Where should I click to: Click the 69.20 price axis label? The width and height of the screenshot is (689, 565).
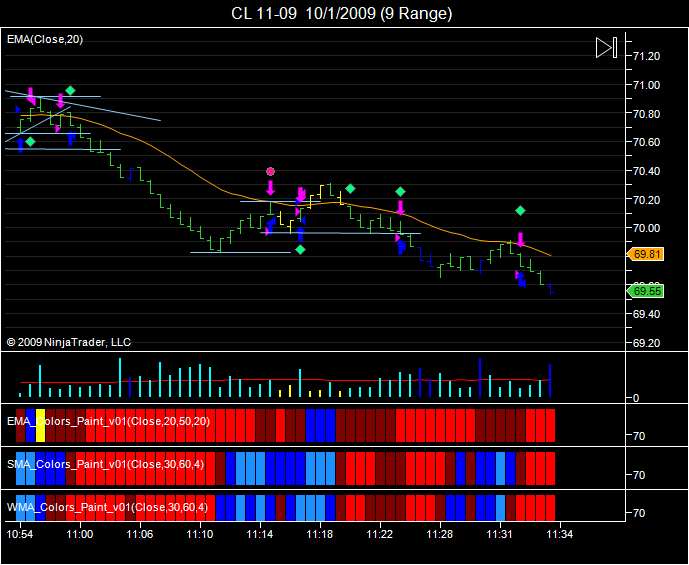tap(646, 343)
